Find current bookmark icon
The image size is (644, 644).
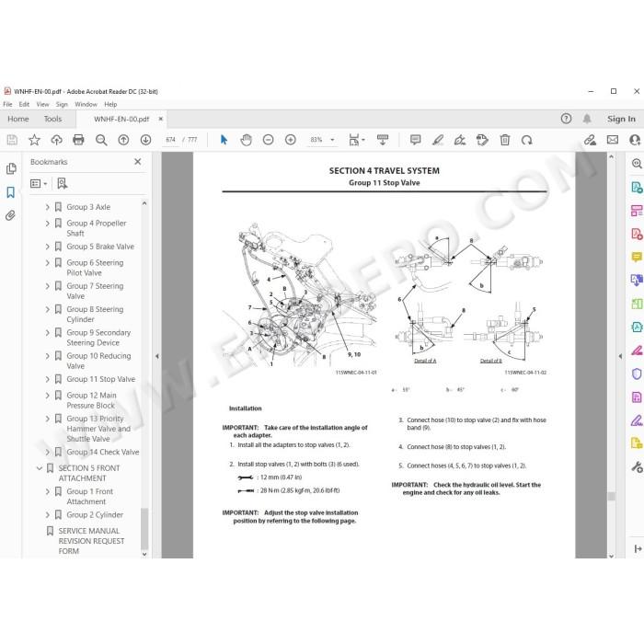coord(62,183)
